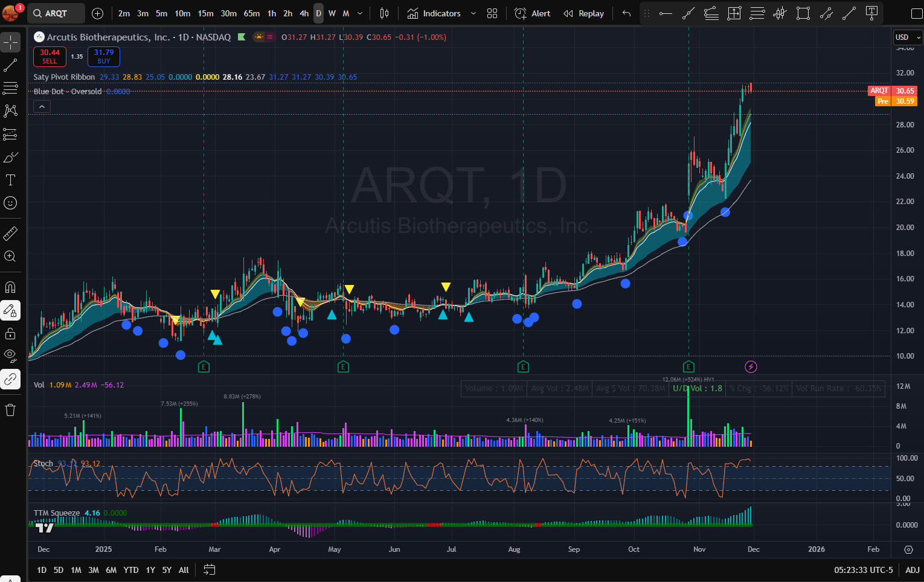Undo the last action
This screenshot has width=924, height=582.
coord(626,13)
